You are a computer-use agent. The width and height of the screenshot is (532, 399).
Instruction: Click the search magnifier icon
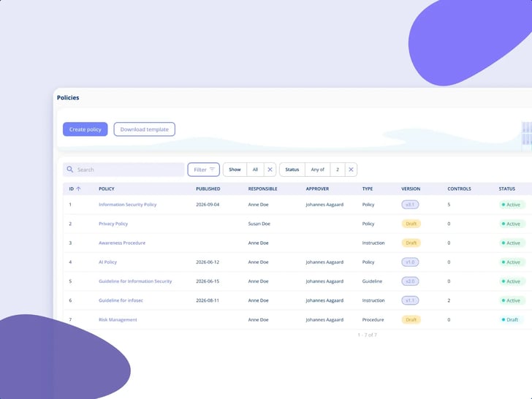coord(70,170)
